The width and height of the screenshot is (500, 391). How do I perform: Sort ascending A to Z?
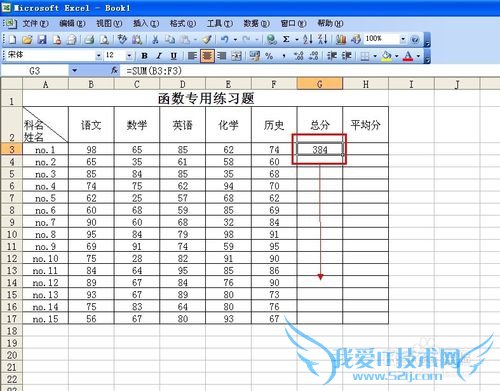point(308,40)
